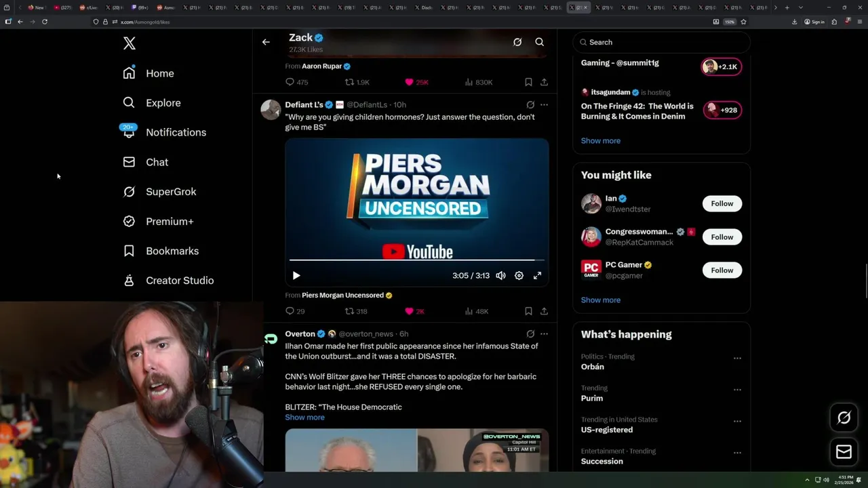Go to Home in the sidebar
868x488 pixels.
[x=149, y=73]
